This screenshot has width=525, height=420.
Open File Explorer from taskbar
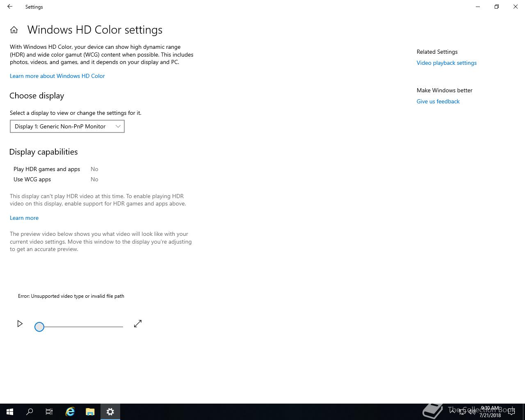click(90, 412)
